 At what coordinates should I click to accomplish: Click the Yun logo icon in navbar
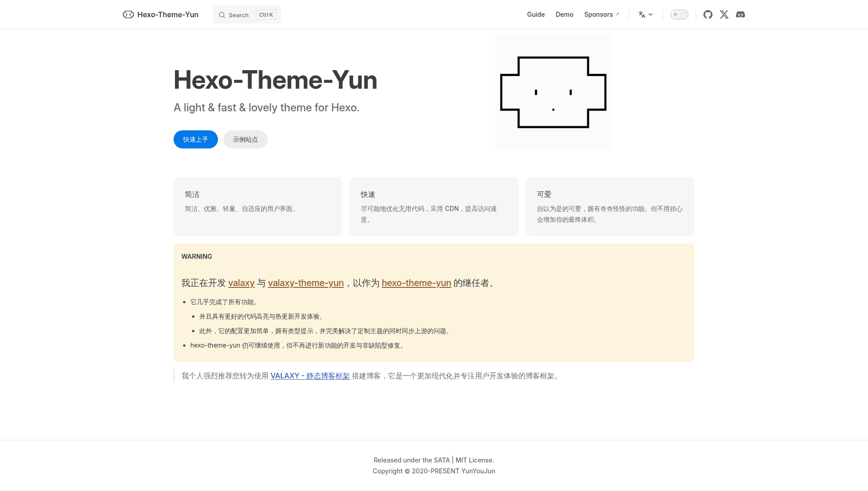(x=128, y=14)
